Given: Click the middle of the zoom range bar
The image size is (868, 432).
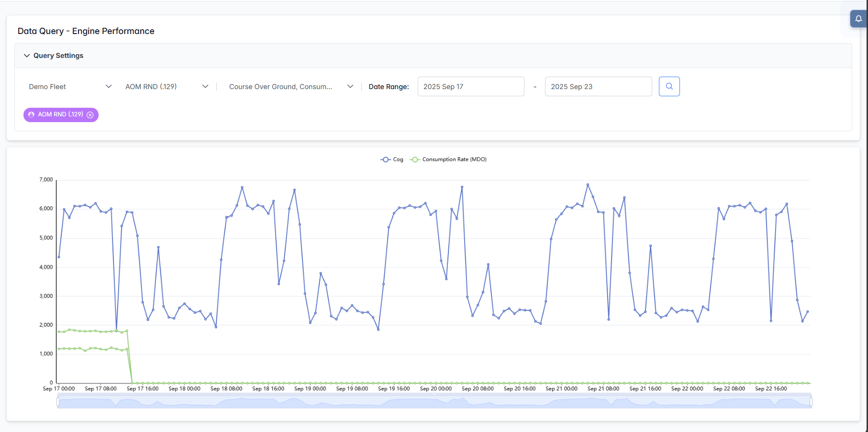Looking at the screenshot, I should (434, 402).
